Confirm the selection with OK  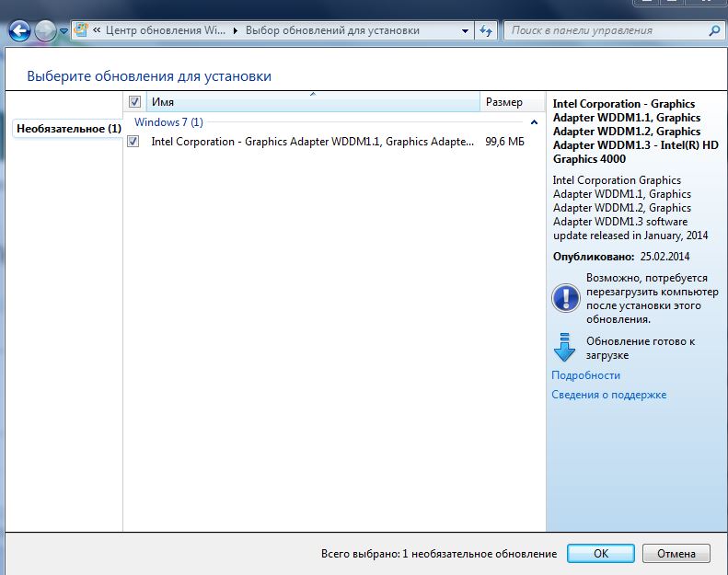click(601, 553)
